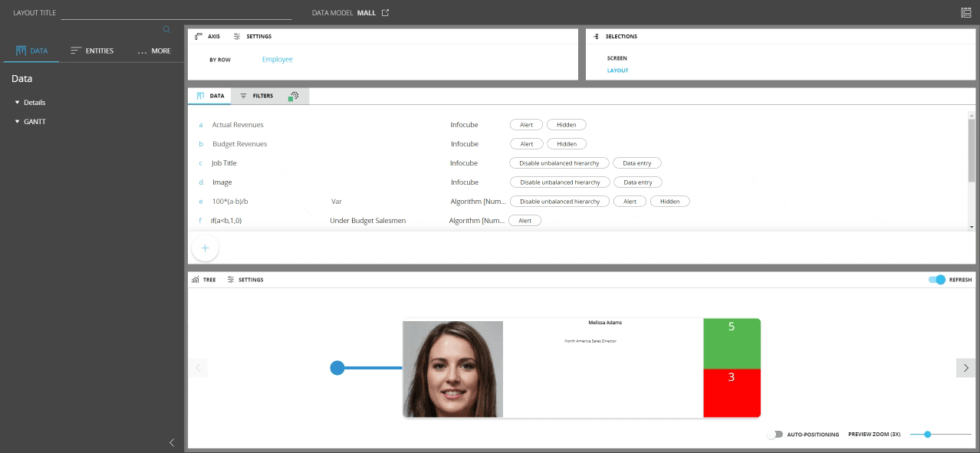Click the search magnifier icon in sidebar

166,30
